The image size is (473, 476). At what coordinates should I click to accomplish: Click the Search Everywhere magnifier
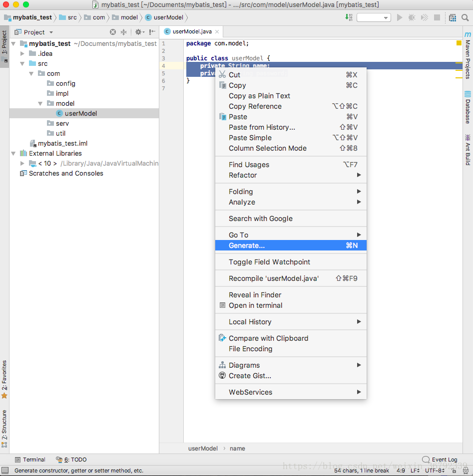[x=465, y=17]
